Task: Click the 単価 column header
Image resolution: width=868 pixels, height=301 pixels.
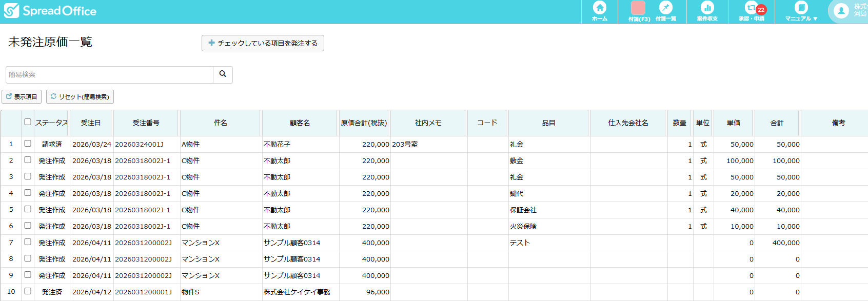Action: (x=734, y=123)
